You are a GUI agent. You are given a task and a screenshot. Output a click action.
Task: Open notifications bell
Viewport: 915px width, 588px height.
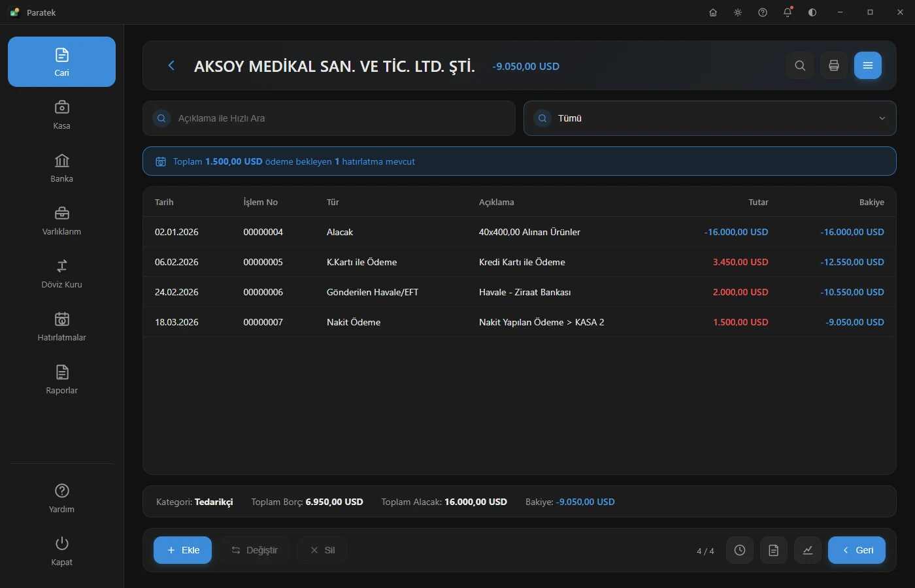[x=788, y=12]
